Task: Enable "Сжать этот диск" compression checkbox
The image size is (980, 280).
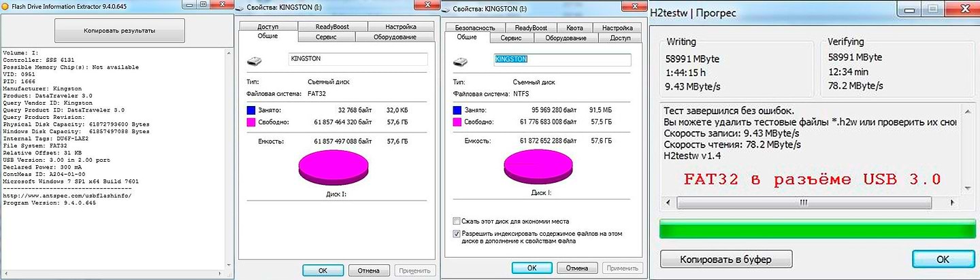Action: [x=456, y=221]
